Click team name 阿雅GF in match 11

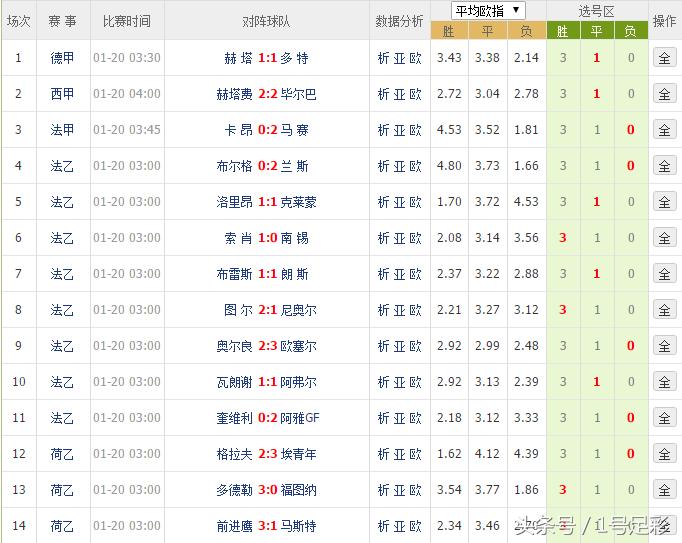[x=300, y=418]
